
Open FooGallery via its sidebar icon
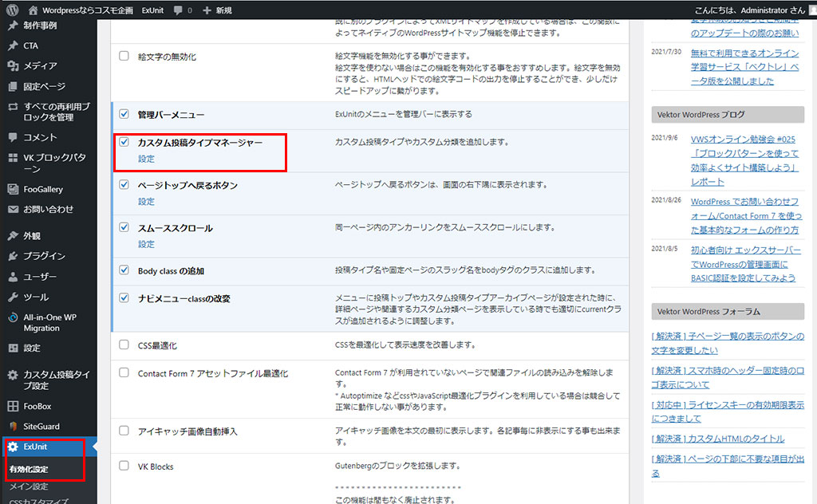pyautogui.click(x=13, y=190)
